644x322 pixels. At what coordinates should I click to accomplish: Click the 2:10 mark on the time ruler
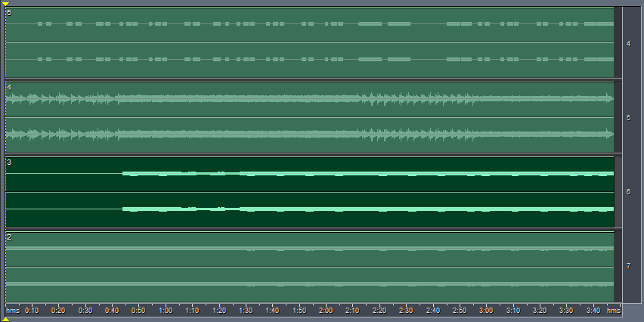click(352, 310)
